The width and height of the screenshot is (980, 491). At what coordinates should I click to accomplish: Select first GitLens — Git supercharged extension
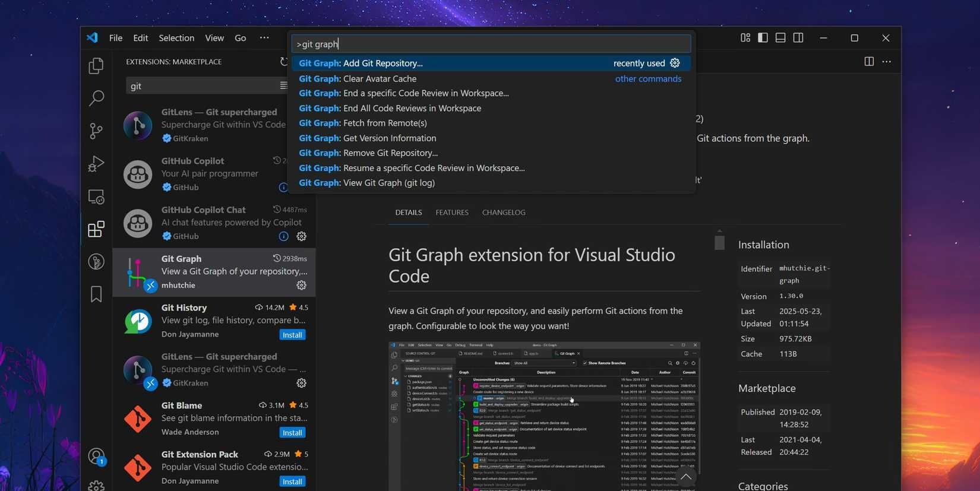214,125
